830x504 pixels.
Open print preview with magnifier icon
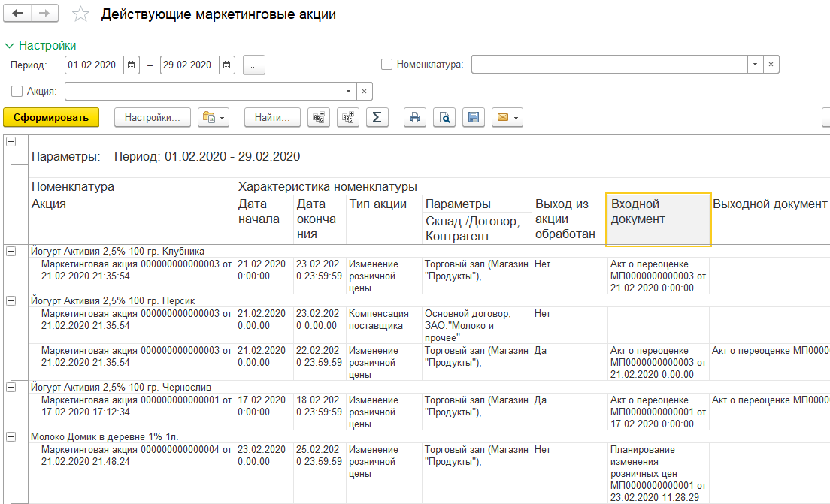tap(444, 117)
